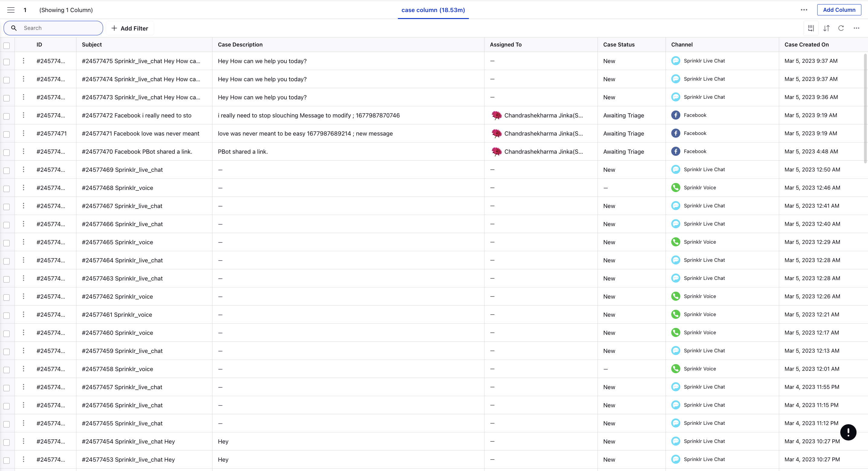The image size is (868, 471).
Task: Click the Case Created On column header
Action: click(806, 44)
